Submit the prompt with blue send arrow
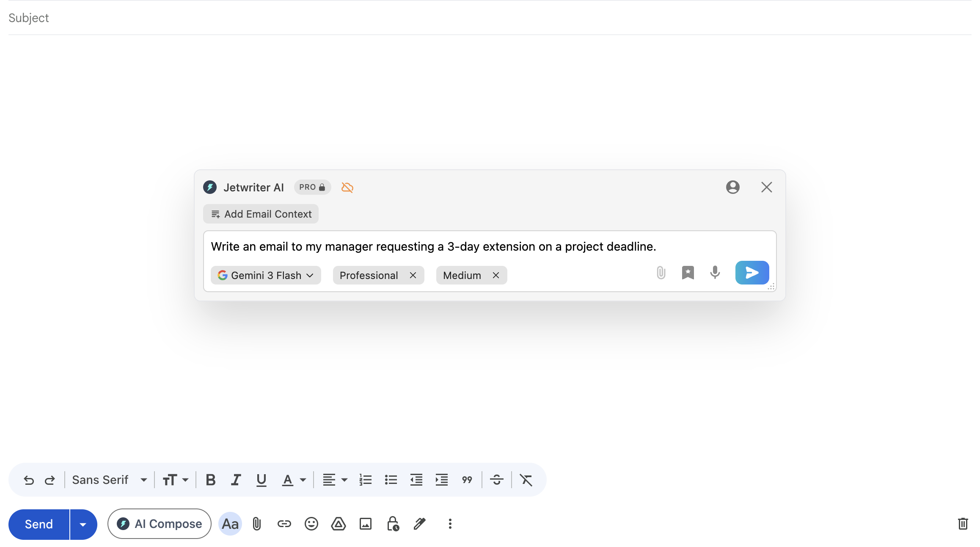The image size is (980, 547). (x=752, y=273)
